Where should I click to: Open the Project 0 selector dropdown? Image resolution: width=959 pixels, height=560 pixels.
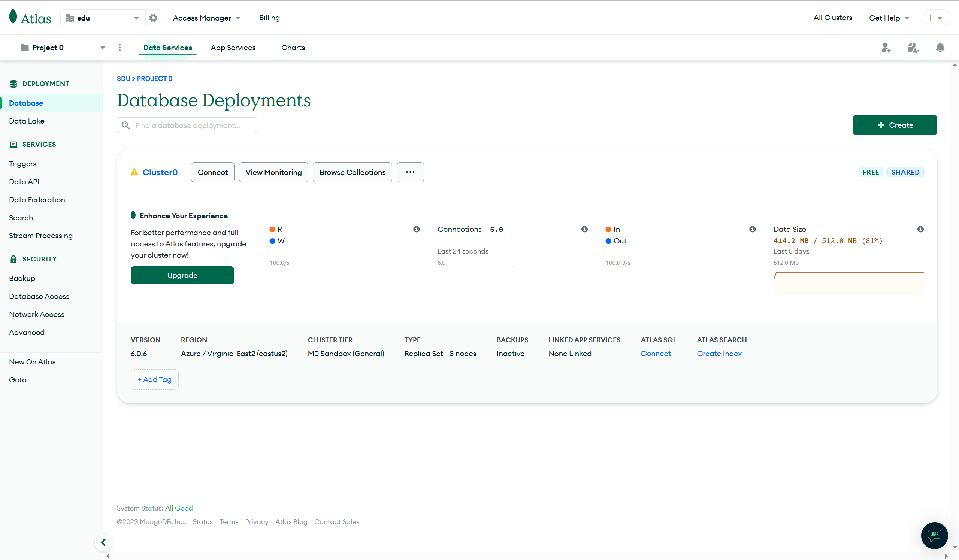[63, 48]
